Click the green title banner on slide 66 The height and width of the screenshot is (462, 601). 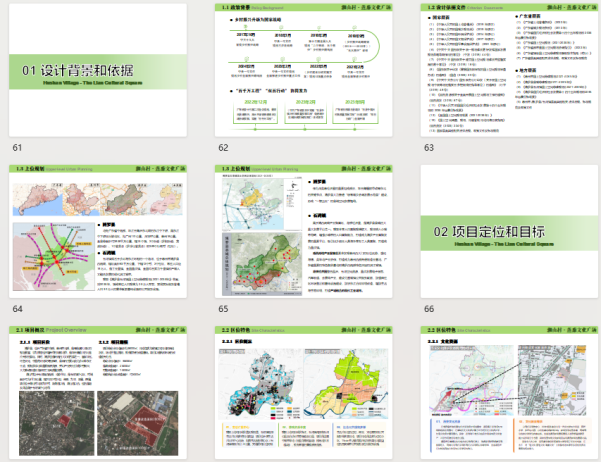coord(507,234)
